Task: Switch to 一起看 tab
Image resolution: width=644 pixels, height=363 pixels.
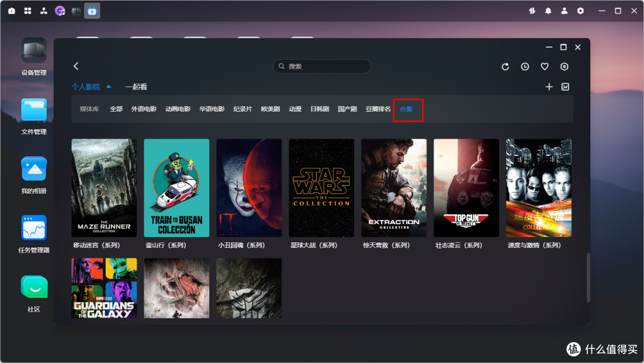Action: [136, 87]
